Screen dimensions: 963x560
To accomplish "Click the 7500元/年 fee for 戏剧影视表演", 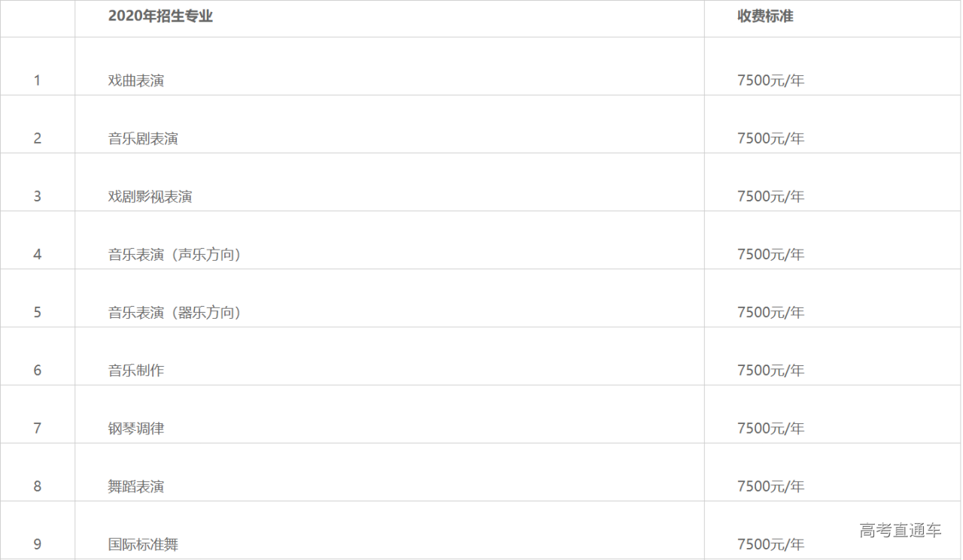I will tap(770, 196).
